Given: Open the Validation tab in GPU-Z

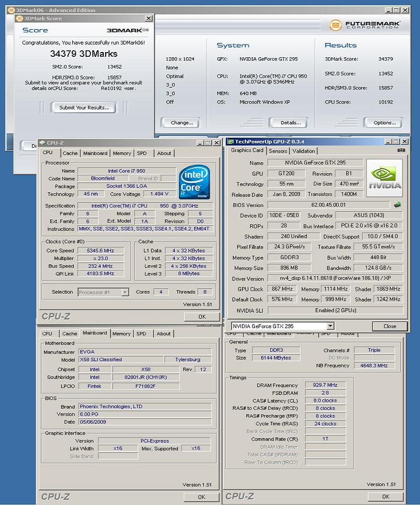Looking at the screenshot, I should (x=304, y=151).
